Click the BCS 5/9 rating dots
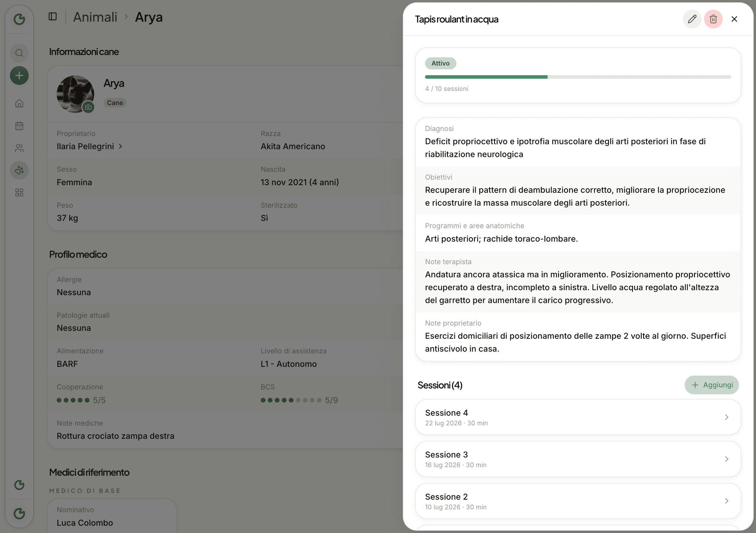Viewport: 756px width, 533px height. tap(291, 400)
